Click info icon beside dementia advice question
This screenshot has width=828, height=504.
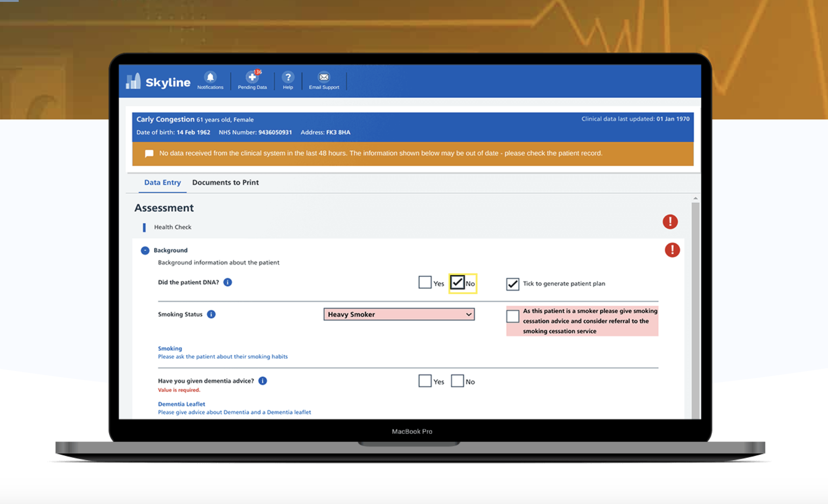click(263, 381)
